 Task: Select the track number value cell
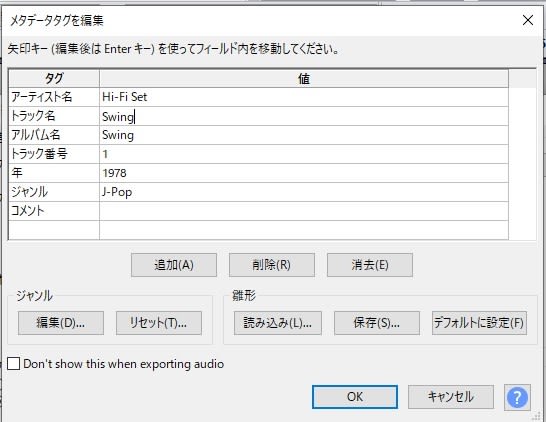304,154
